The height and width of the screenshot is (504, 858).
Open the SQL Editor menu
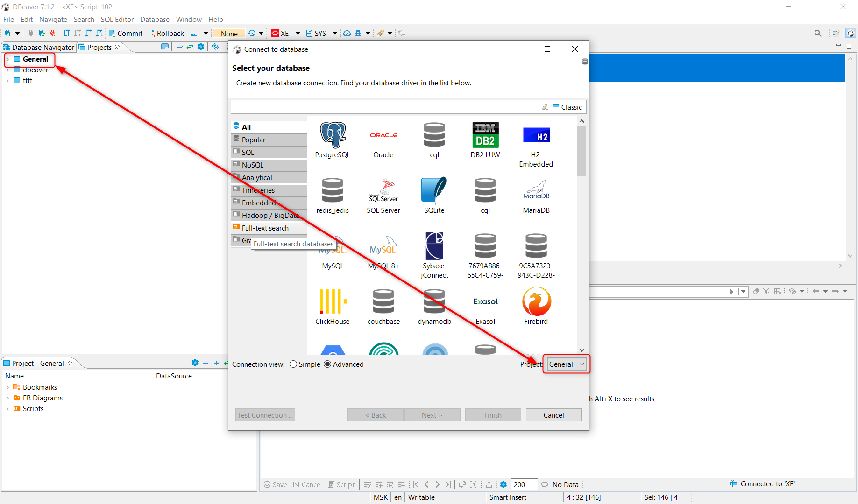(117, 19)
